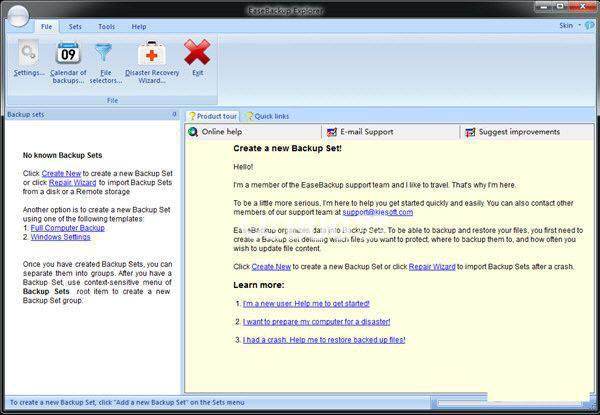The image size is (600, 415).
Task: Click the Suggest improvements button
Action: point(527,132)
